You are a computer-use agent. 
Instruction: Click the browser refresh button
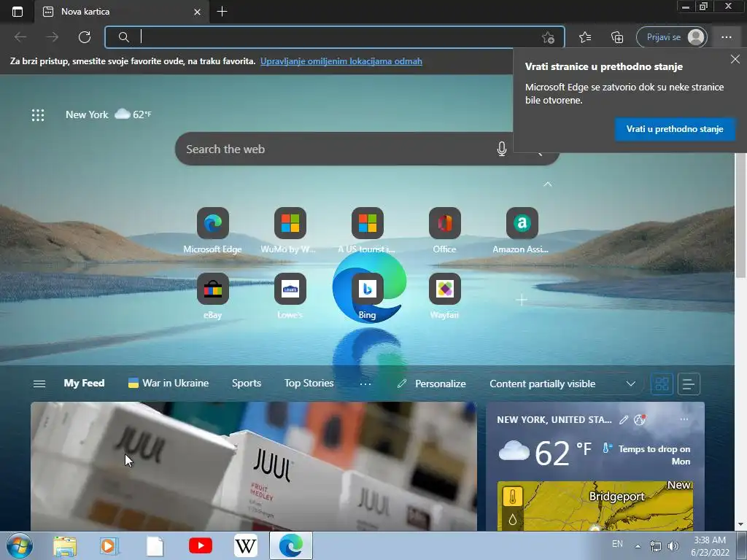tap(85, 37)
